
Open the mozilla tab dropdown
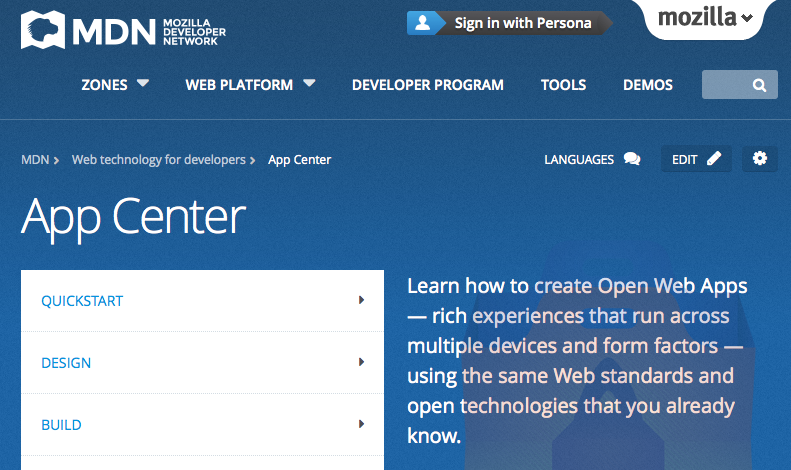point(705,18)
